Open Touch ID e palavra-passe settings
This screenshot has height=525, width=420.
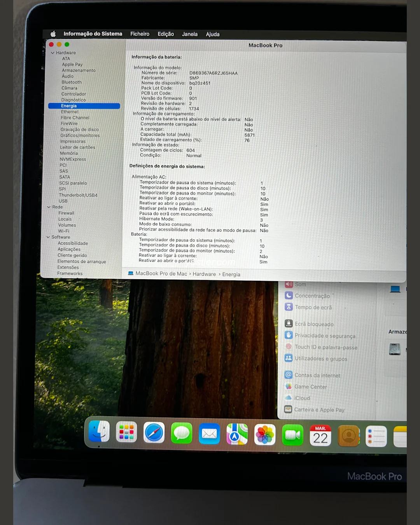[326, 347]
